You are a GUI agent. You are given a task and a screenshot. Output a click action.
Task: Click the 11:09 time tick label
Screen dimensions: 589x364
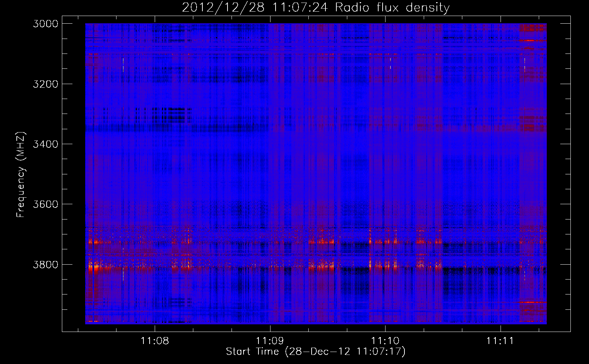tap(270, 341)
